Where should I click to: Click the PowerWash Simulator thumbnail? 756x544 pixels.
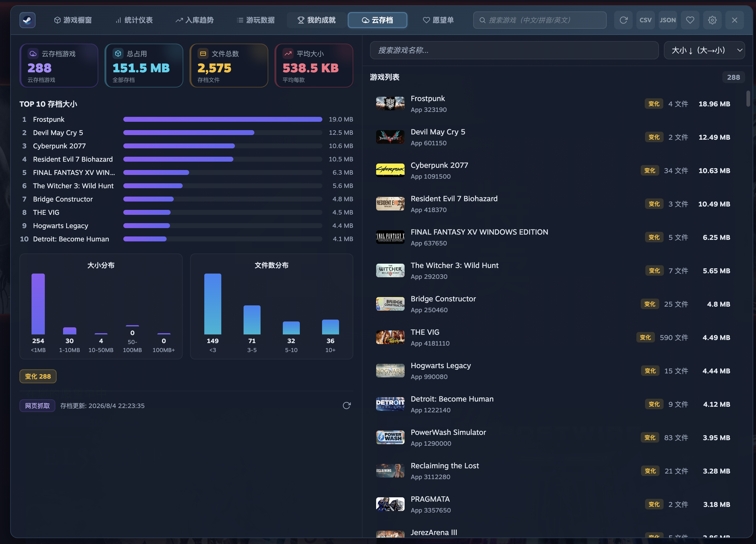(x=390, y=437)
